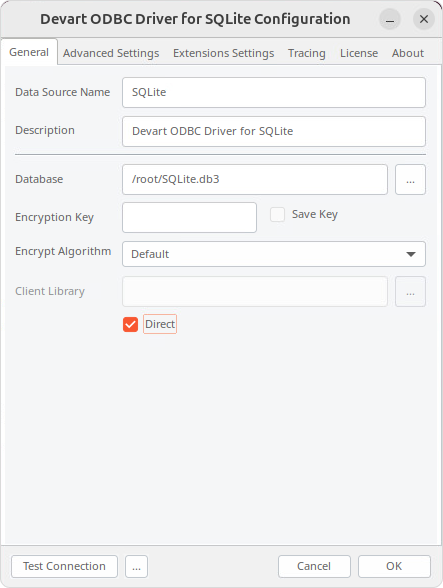Click the Direct label
Screen dimensions: 443x588
coord(160,324)
